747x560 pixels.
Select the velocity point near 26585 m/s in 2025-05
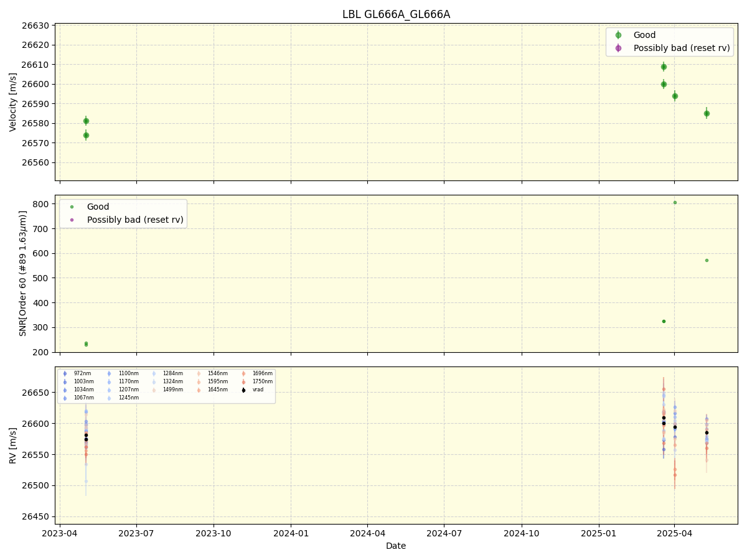point(707,113)
